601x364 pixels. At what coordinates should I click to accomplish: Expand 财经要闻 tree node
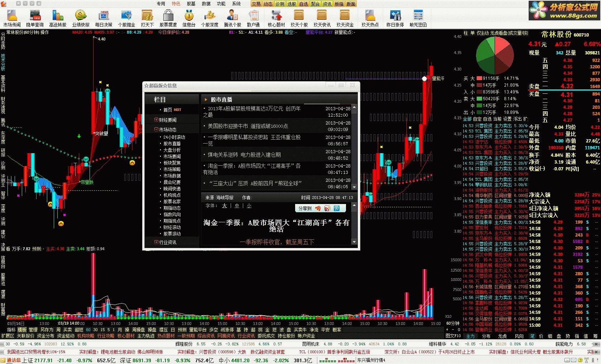click(156, 120)
